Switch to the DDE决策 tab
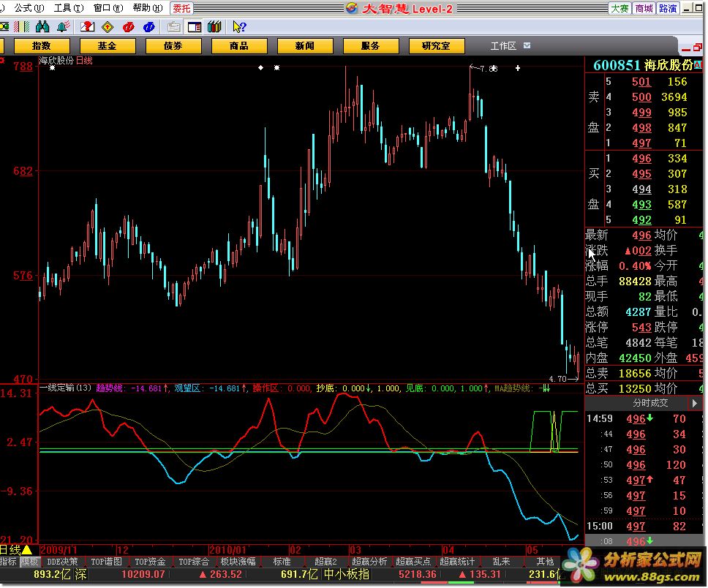The image size is (708, 588). (x=62, y=562)
